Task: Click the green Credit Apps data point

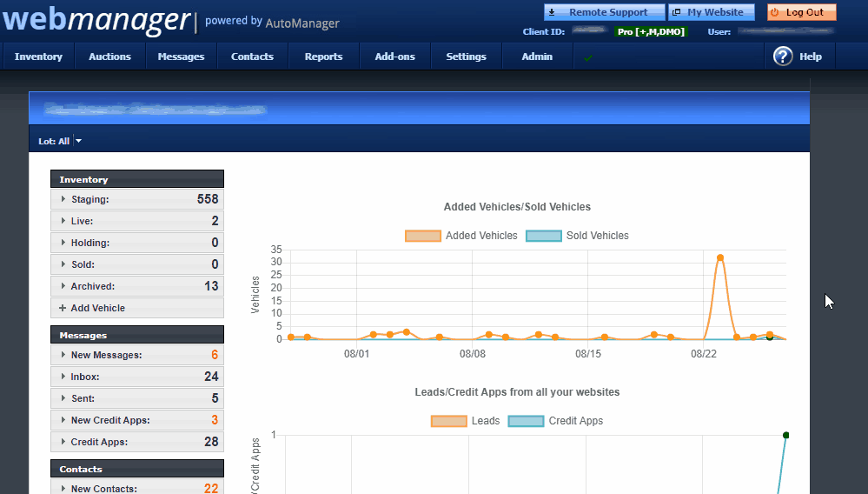Action: coord(785,436)
